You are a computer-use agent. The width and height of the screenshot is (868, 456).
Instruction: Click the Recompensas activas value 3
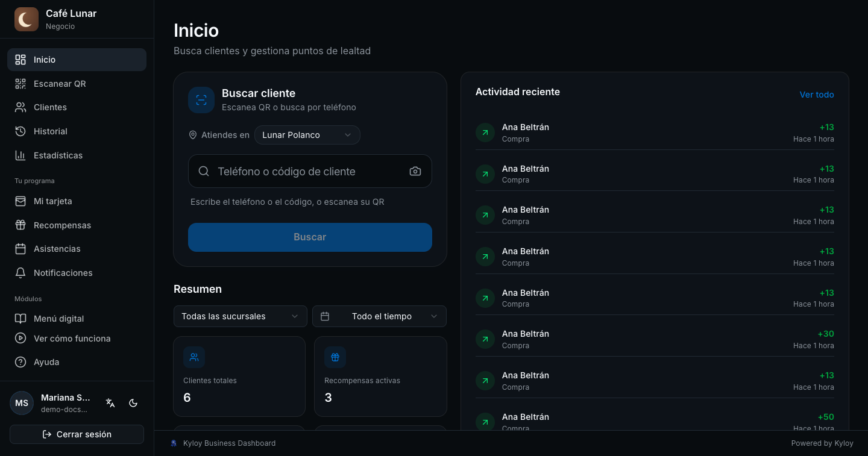point(328,398)
